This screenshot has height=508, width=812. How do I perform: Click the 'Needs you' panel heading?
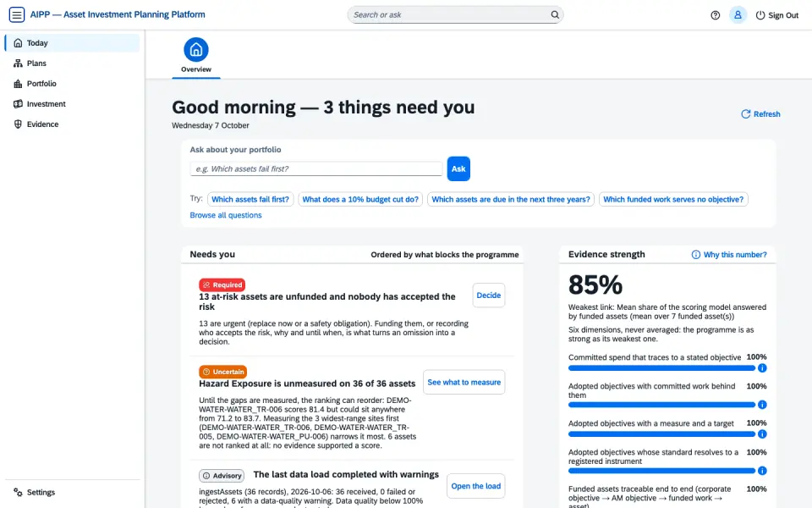pos(212,255)
